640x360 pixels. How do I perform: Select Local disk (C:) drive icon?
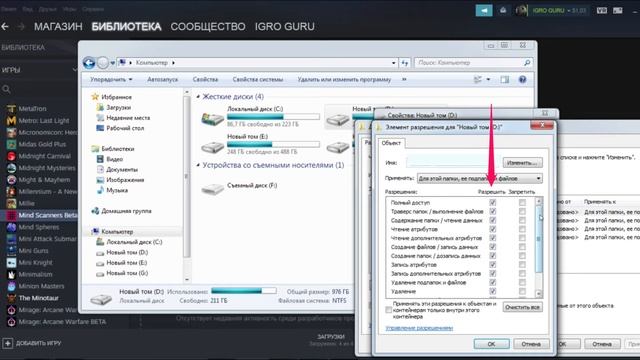pyautogui.click(x=213, y=118)
